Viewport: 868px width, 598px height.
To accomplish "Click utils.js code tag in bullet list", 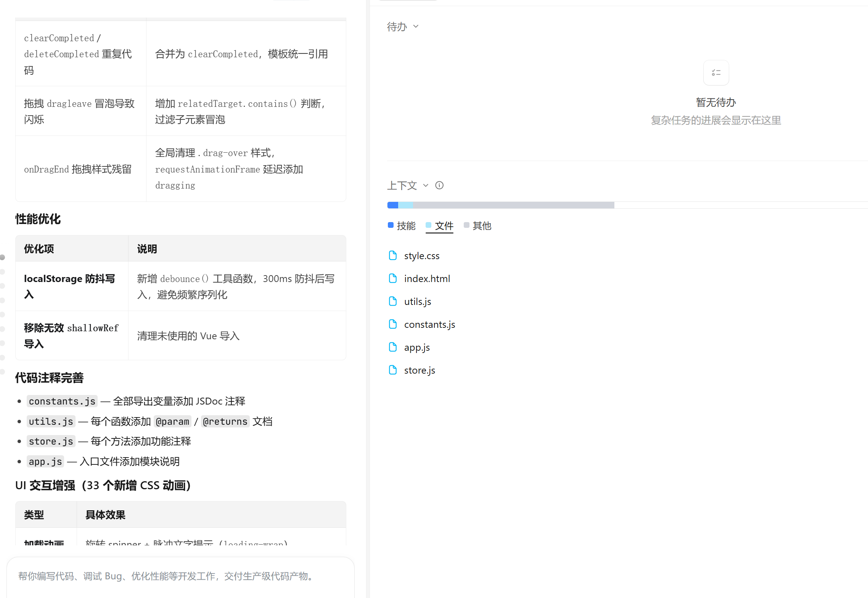I will (x=51, y=421).
